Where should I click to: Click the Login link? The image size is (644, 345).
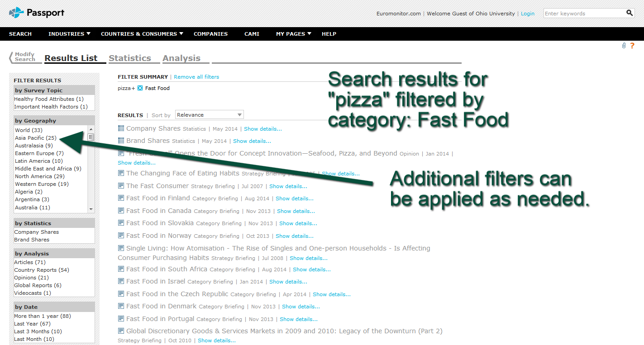pyautogui.click(x=528, y=14)
